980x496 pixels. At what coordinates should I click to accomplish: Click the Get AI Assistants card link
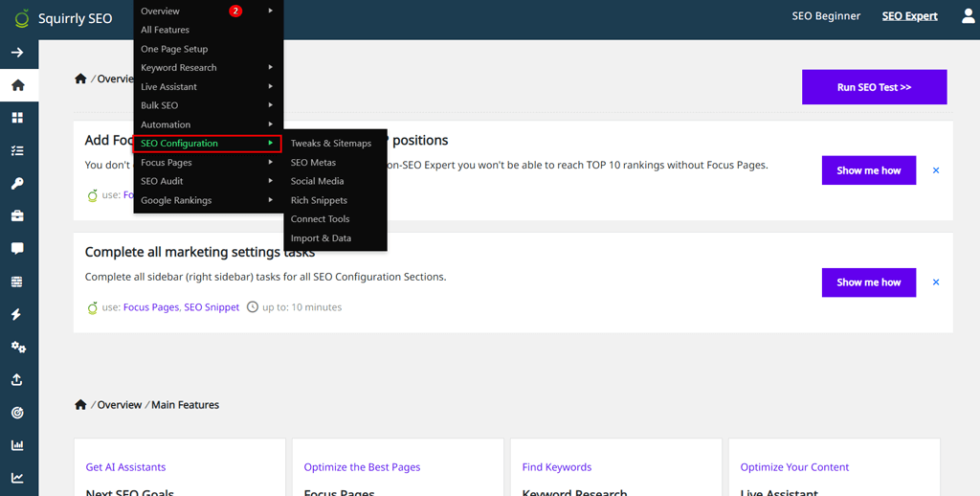click(125, 467)
